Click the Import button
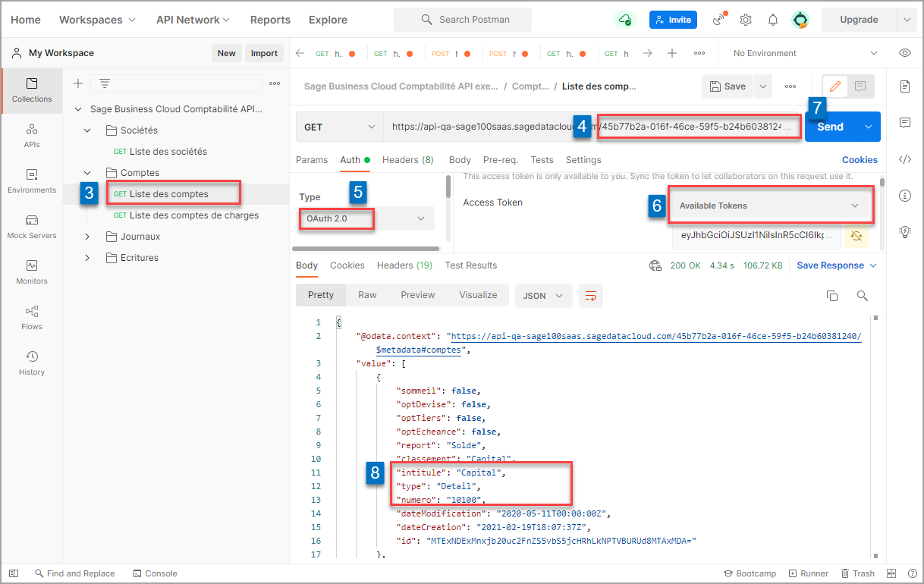The image size is (924, 584). pos(264,53)
